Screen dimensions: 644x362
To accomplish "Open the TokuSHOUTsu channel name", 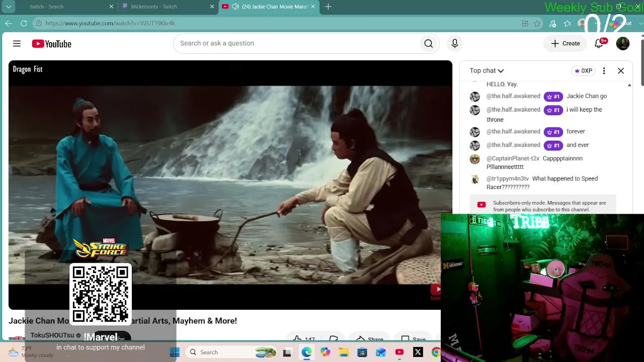I will pos(52,335).
